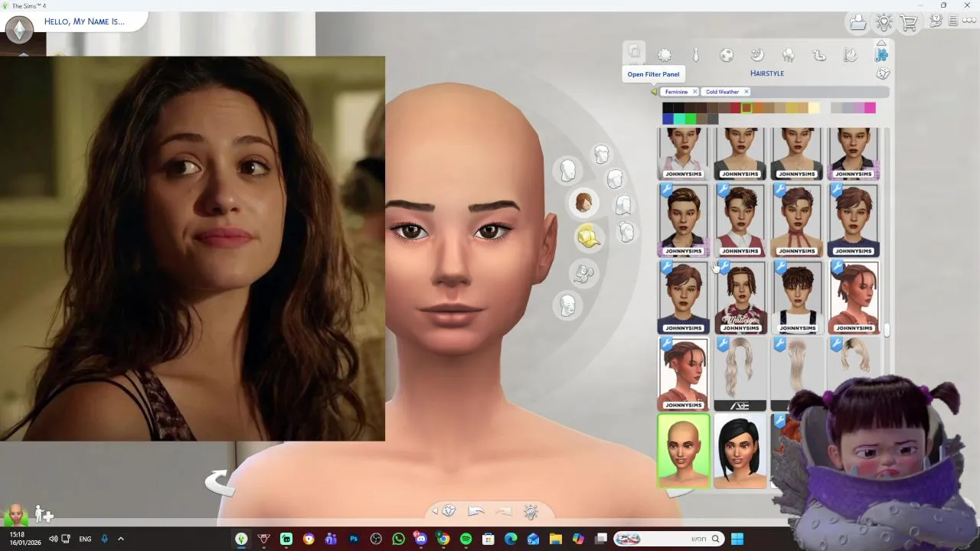Open Google Chrome from the taskbar
Screen dimensions: 980x551
coord(443,539)
